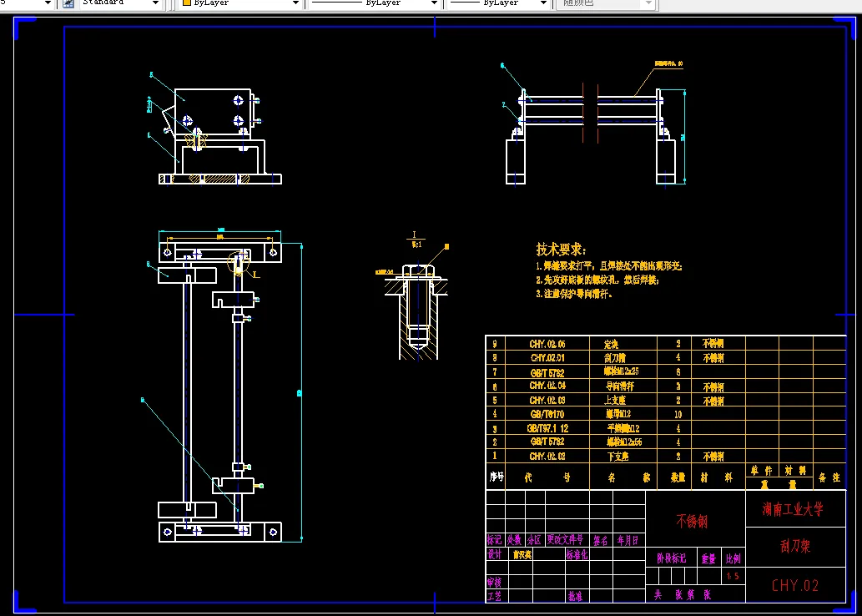Select GB/T 5782 in row 7
This screenshot has height=616, width=862.
547,372
